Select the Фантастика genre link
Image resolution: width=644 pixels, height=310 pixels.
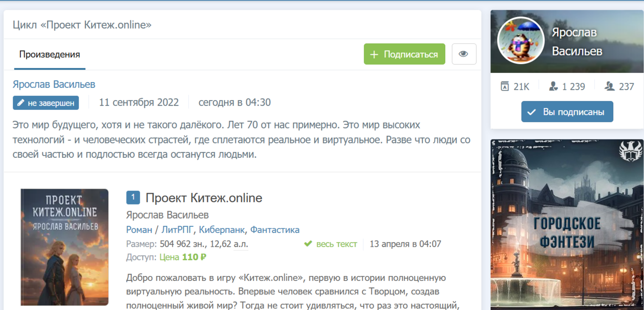point(275,230)
